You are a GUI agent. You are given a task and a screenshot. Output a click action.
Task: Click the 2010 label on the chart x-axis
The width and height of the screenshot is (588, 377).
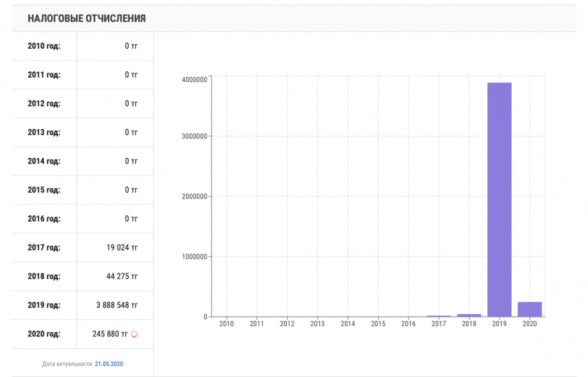pos(226,323)
